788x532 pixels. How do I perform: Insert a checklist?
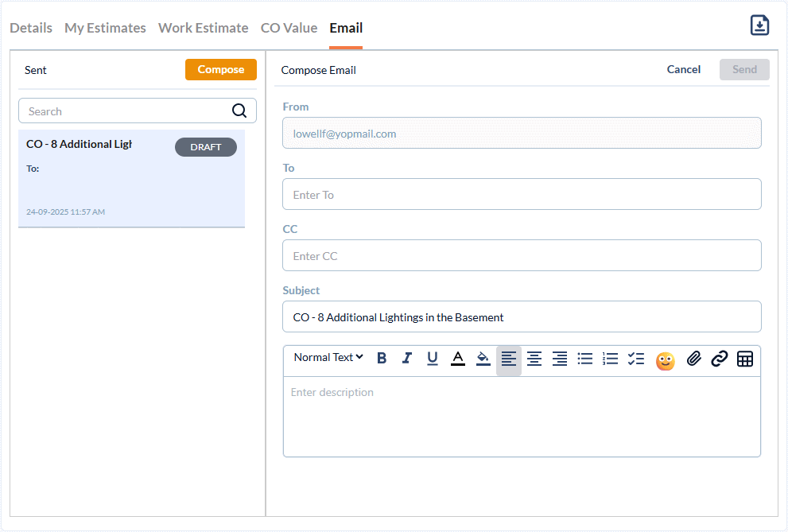(635, 359)
